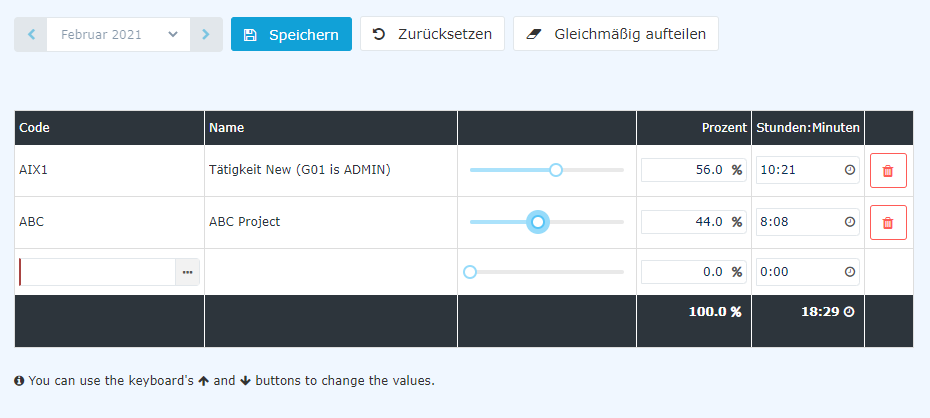Click the ABC Project slider handle
Screen dimensions: 930x418
coord(538,222)
